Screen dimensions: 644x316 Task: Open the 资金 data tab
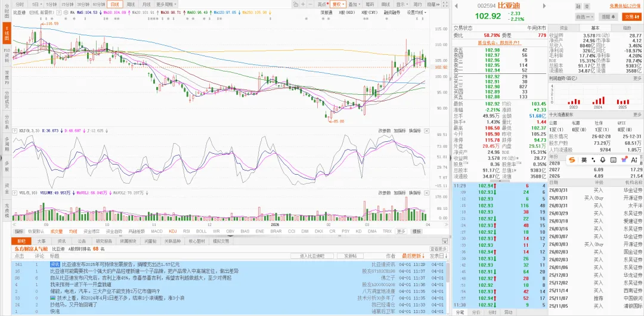pyautogui.click(x=563, y=28)
